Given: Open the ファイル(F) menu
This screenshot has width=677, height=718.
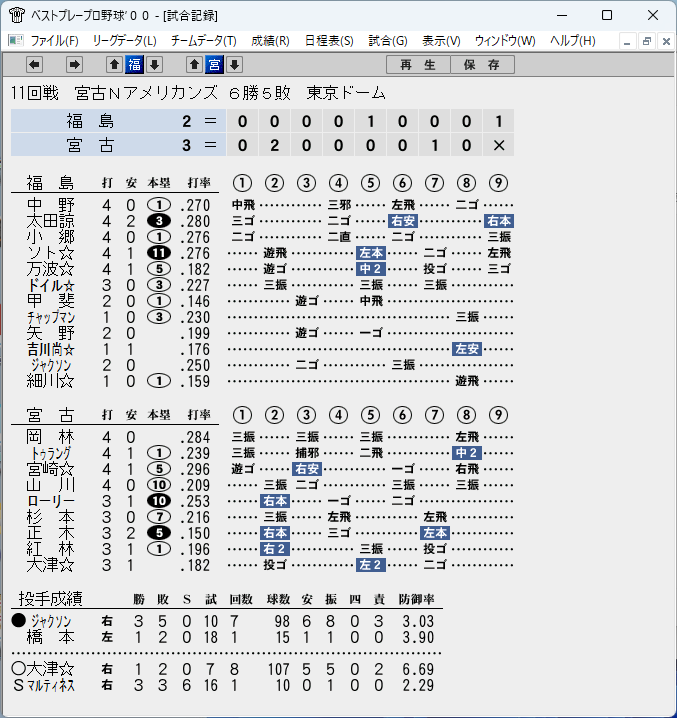Looking at the screenshot, I should pyautogui.click(x=55, y=41).
